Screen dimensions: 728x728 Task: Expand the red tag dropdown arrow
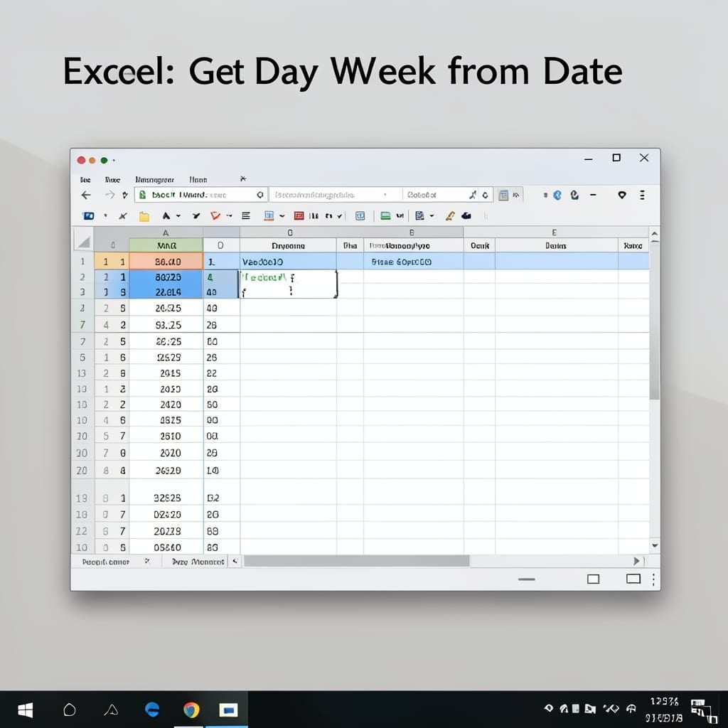pyautogui.click(x=230, y=216)
